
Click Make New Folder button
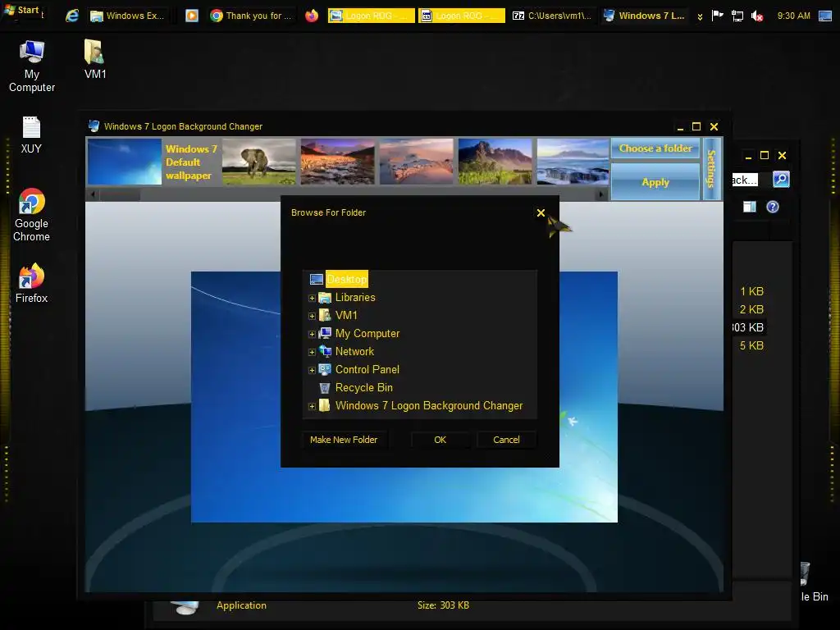(x=344, y=440)
